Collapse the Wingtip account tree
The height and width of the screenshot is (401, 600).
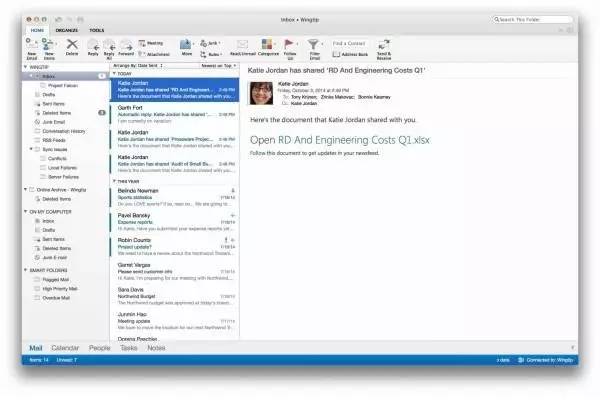(x=26, y=67)
